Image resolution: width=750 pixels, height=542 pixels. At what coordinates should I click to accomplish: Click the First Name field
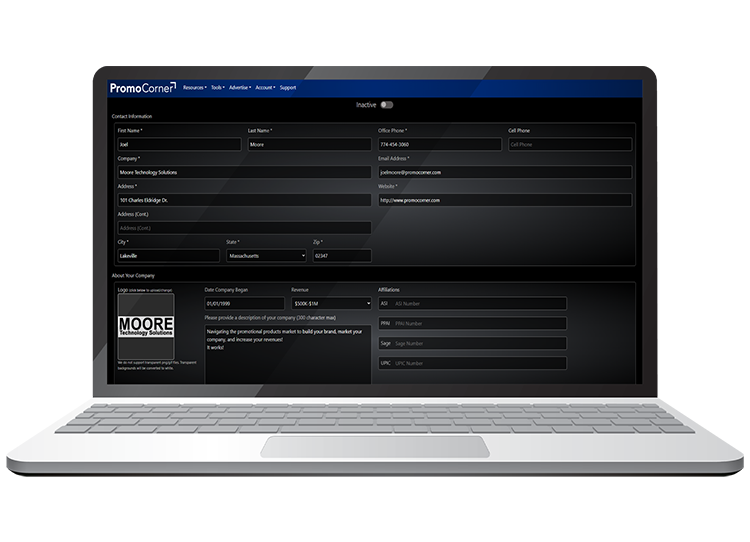179,144
